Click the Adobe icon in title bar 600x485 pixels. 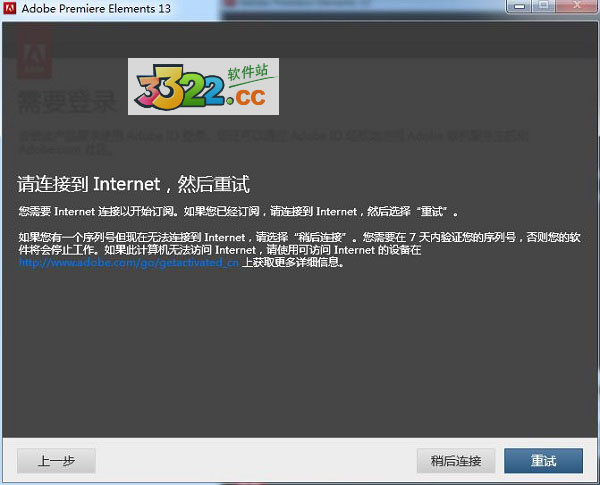click(x=10, y=8)
